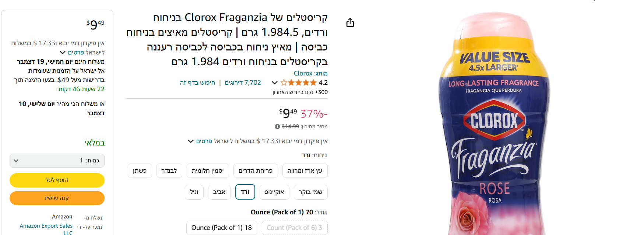Select the ורד scent option
644x235 pixels.
click(245, 192)
